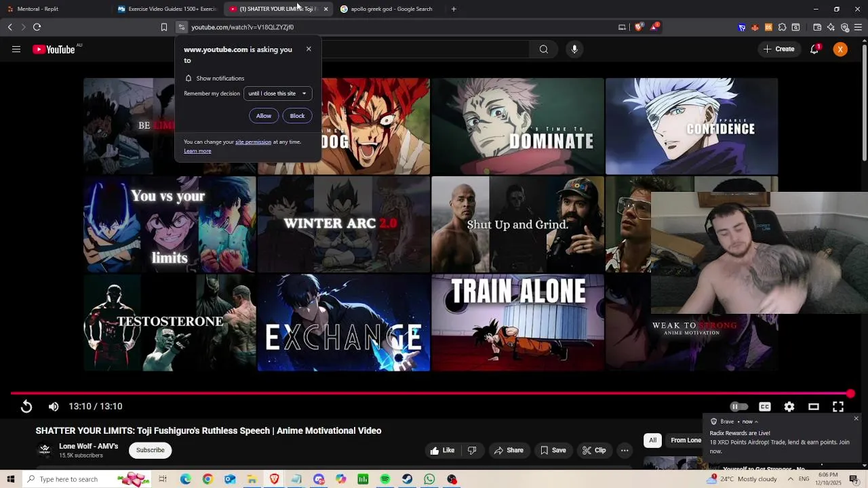Open the player settings gear
The width and height of the screenshot is (868, 488).
click(x=789, y=407)
